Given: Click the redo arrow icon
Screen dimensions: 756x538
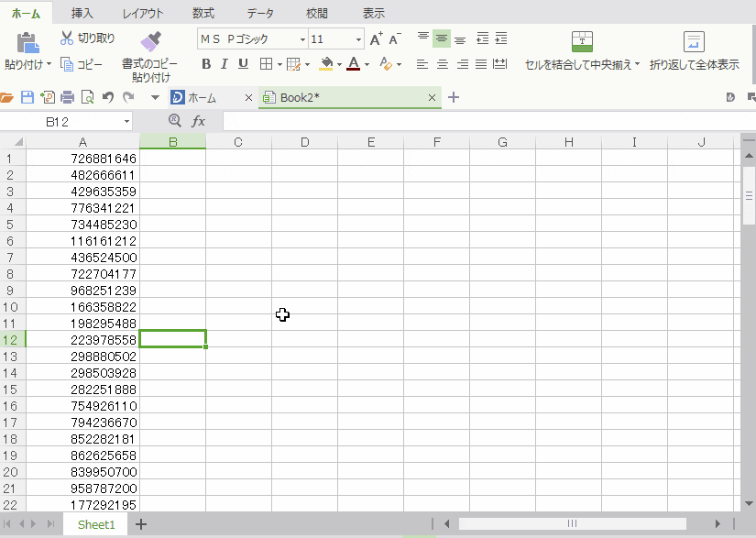Looking at the screenshot, I should tap(128, 97).
